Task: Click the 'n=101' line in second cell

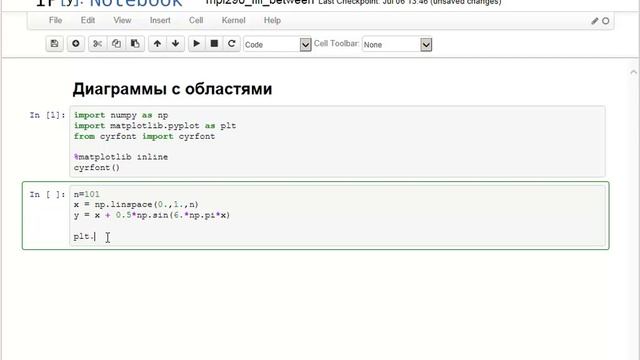Action: point(87,194)
